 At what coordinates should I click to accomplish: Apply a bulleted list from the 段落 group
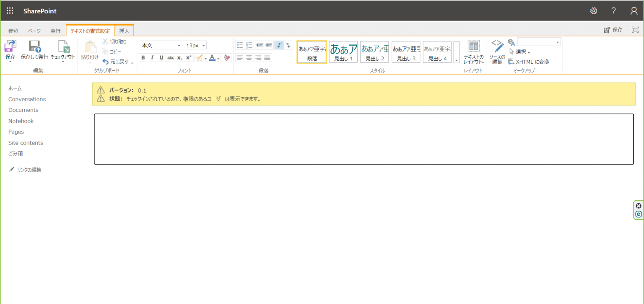(x=240, y=46)
